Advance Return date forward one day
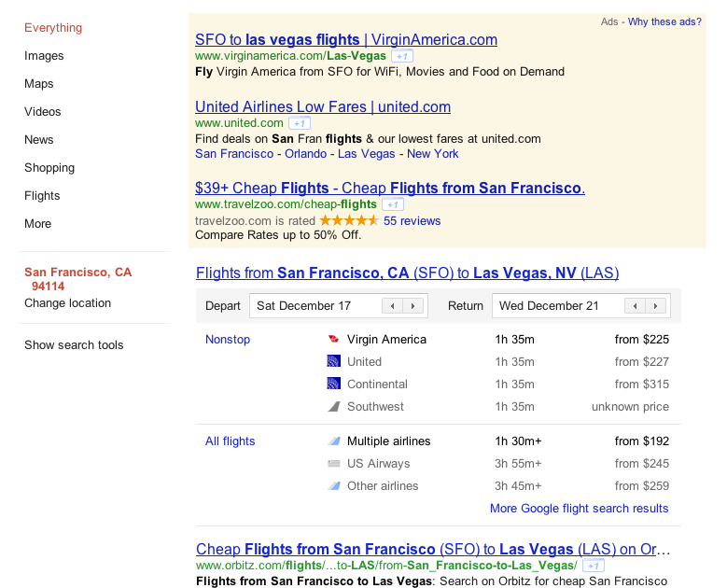The image size is (727, 588). click(655, 305)
